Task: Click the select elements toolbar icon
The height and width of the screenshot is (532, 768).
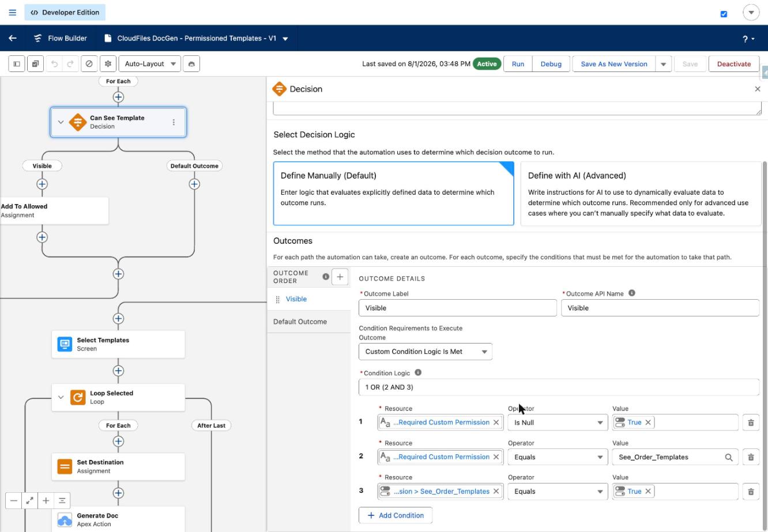Action: coord(35,64)
